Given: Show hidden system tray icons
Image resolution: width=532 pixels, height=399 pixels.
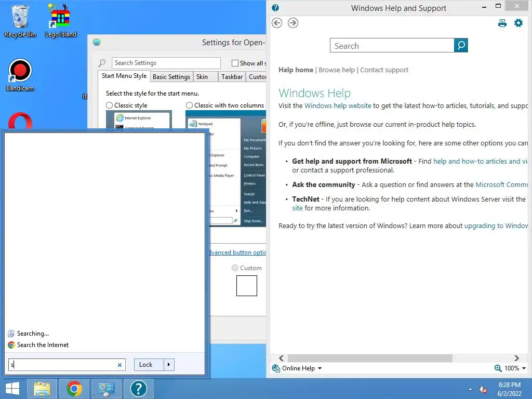Looking at the screenshot, I should [470, 389].
